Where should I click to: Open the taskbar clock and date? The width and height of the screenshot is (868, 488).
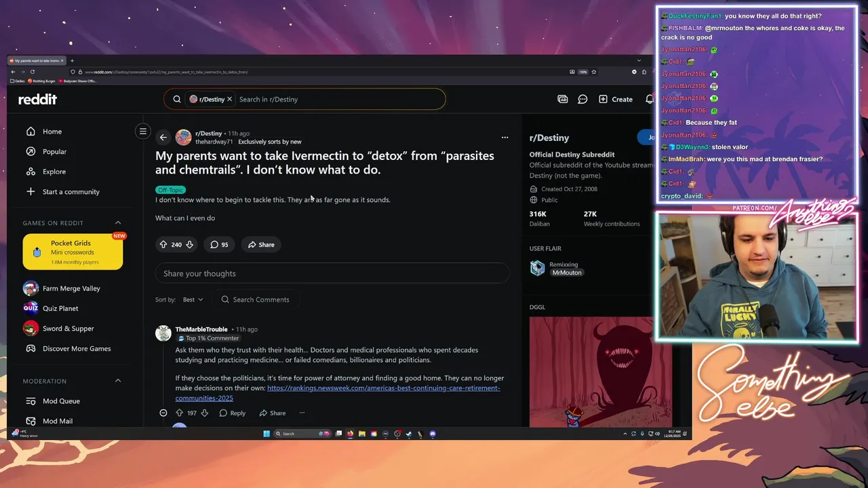coord(671,433)
